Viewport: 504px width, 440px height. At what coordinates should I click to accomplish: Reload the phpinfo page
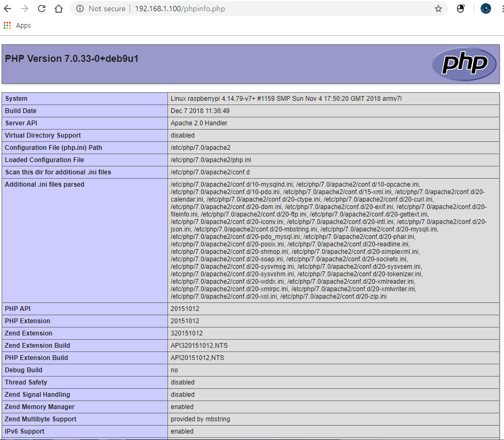(42, 9)
